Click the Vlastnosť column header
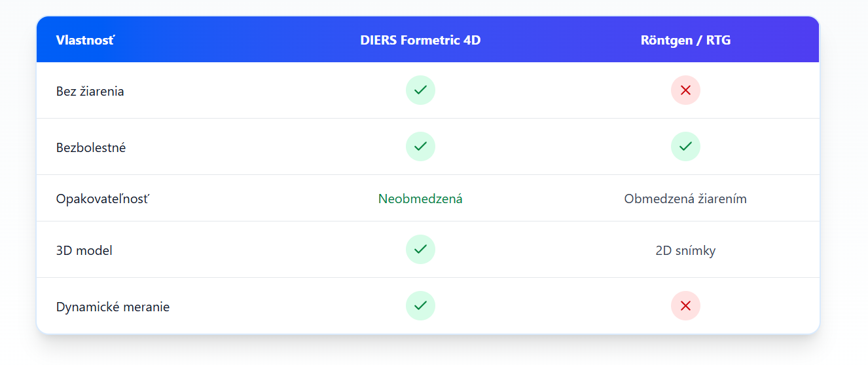Viewport: 868px width, 365px height. pyautogui.click(x=86, y=40)
